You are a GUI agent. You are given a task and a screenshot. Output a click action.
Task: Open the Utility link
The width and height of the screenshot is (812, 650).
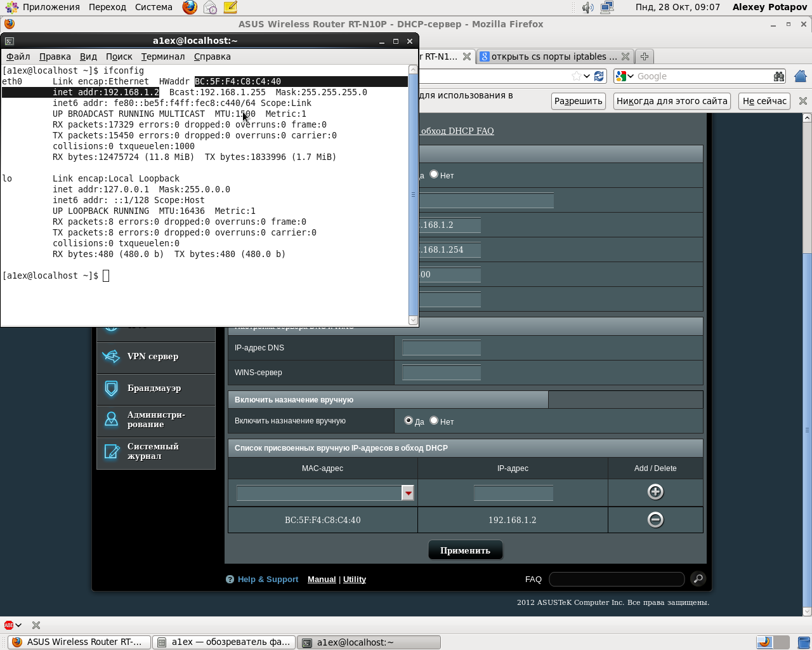[x=355, y=579]
